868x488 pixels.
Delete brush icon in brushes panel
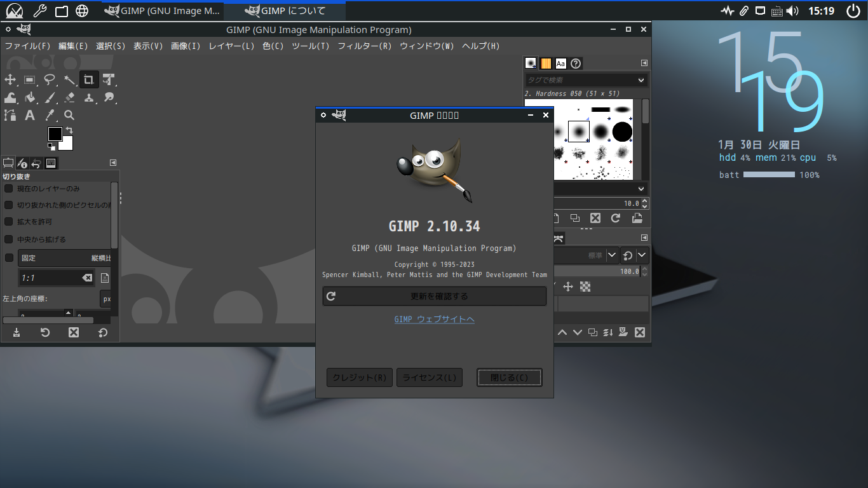[x=595, y=218]
